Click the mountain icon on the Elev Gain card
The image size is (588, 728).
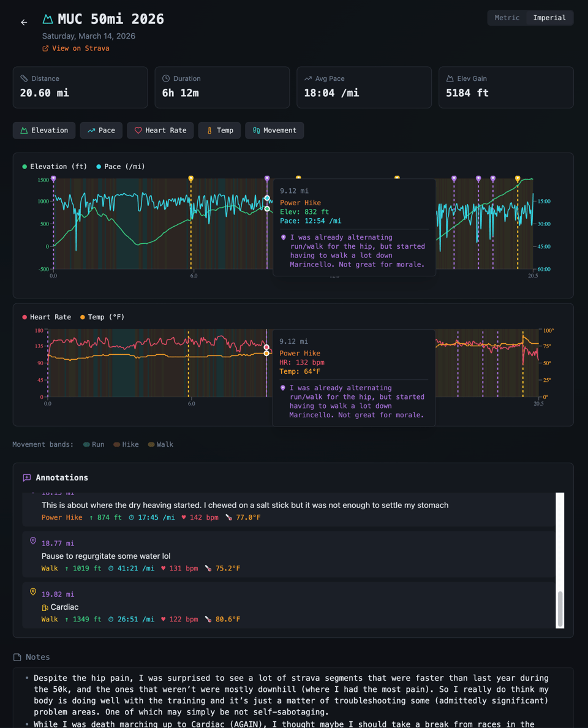(451, 78)
